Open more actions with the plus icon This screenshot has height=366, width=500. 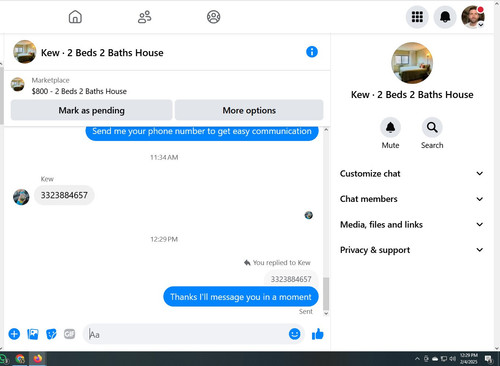point(14,334)
